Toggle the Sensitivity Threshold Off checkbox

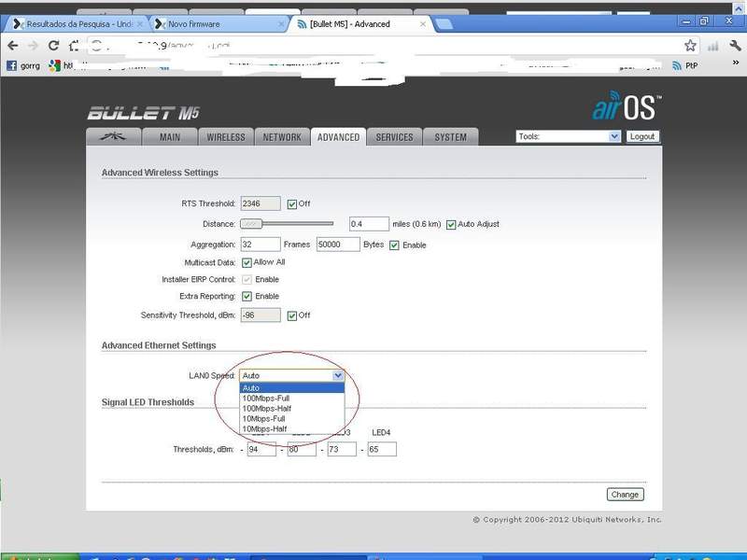click(292, 315)
